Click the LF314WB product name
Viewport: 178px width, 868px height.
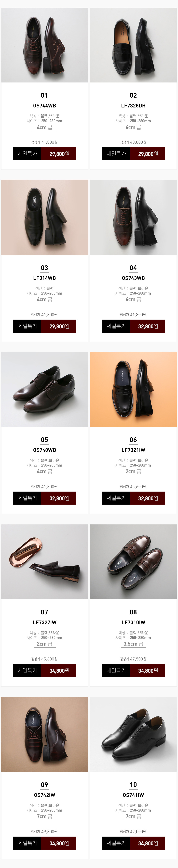(x=44, y=278)
